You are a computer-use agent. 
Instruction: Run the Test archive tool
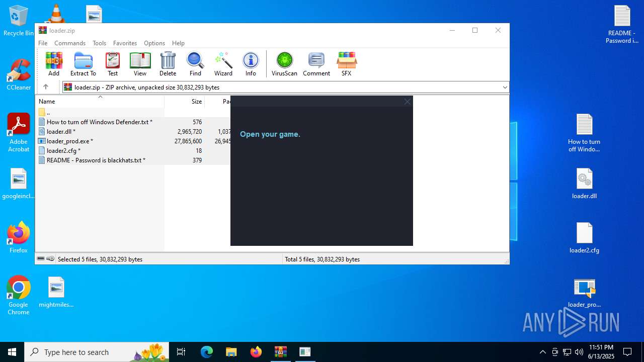pos(113,64)
